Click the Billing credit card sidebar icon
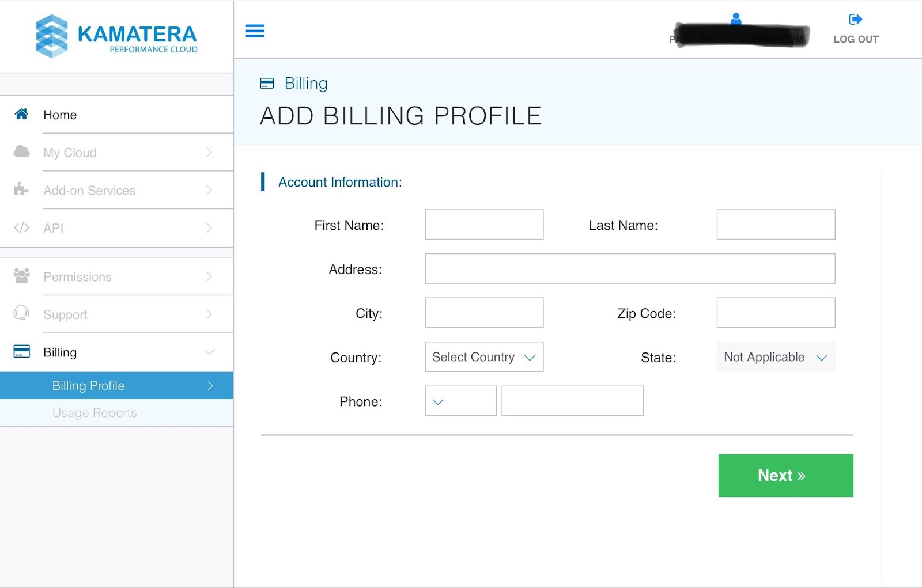The image size is (922, 588). pos(21,351)
